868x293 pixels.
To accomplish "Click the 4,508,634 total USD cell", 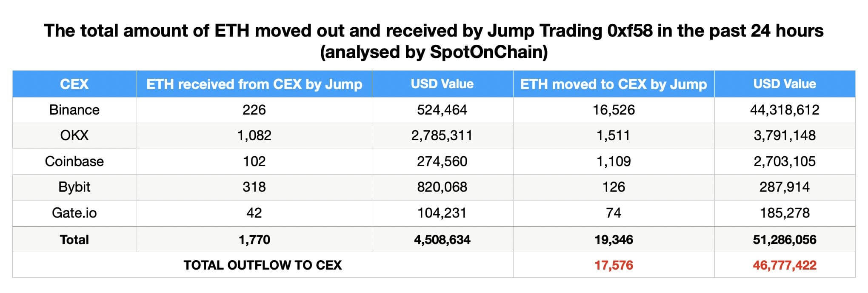I will pos(442,239).
